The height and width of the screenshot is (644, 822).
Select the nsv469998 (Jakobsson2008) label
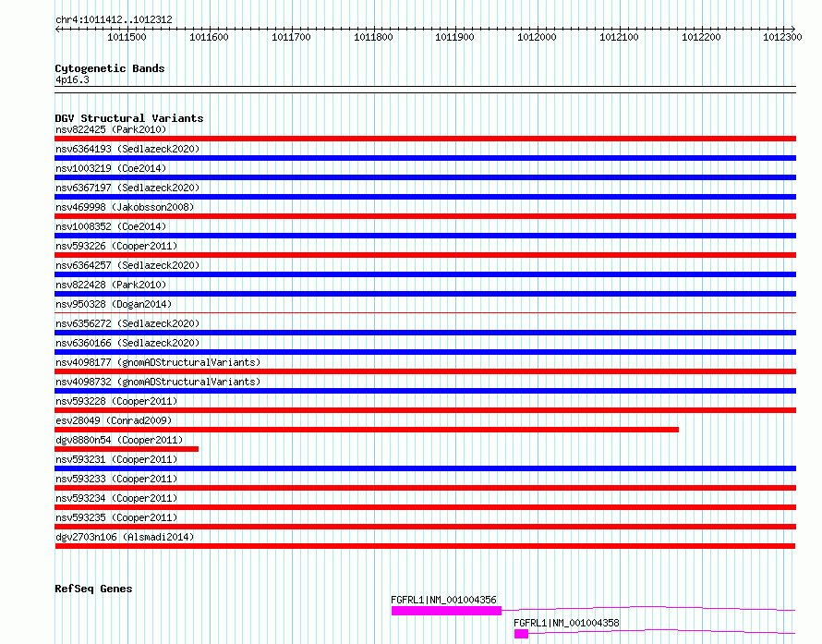[x=125, y=207]
